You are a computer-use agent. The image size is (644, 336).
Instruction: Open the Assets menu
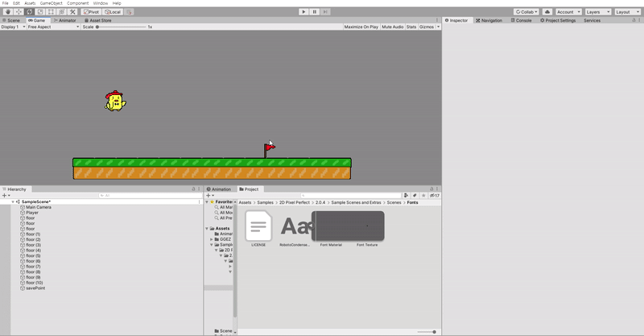[x=30, y=3]
